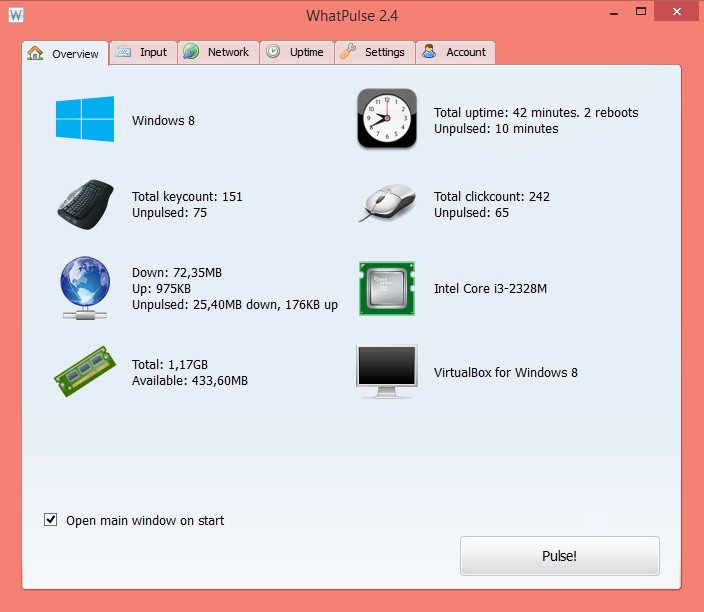704x612 pixels.
Task: Open the Account tab
Action: (x=456, y=53)
